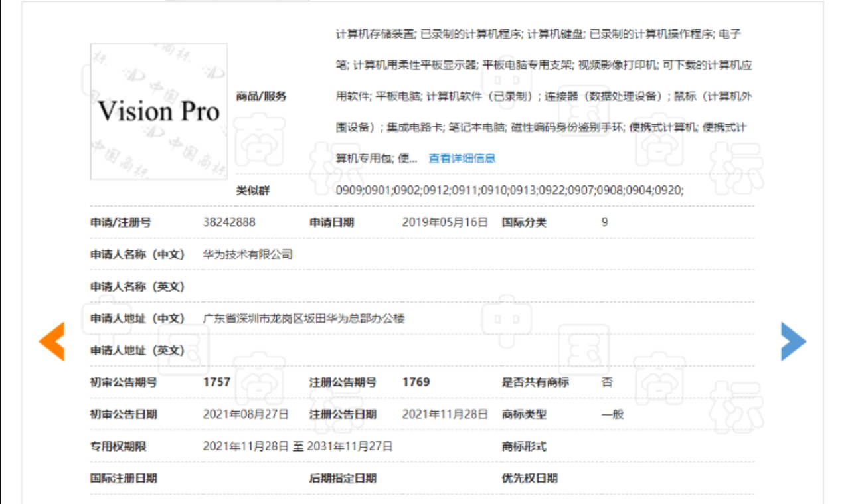This screenshot has width=850, height=504.
Task: Click the 商标形式 label
Action: point(524,446)
